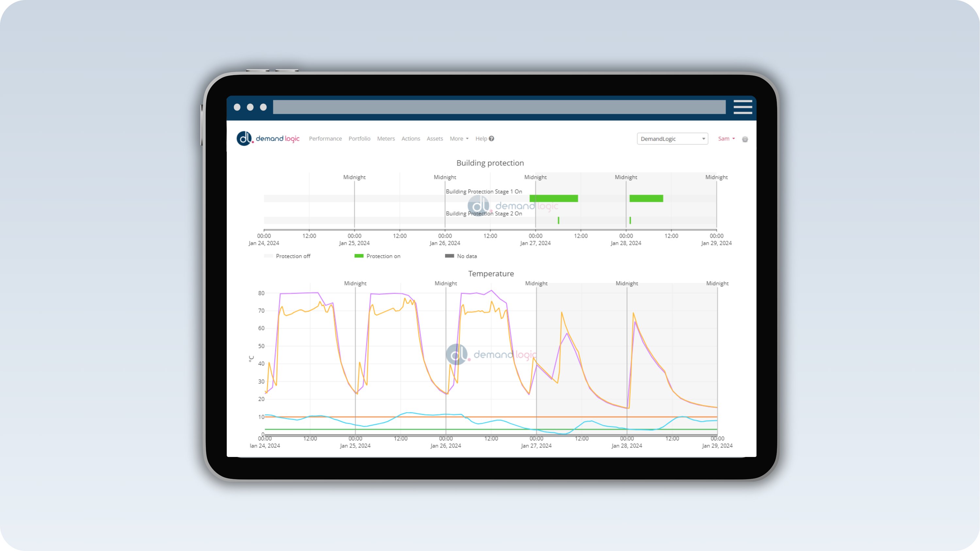Click the demand logic logo

tap(269, 138)
